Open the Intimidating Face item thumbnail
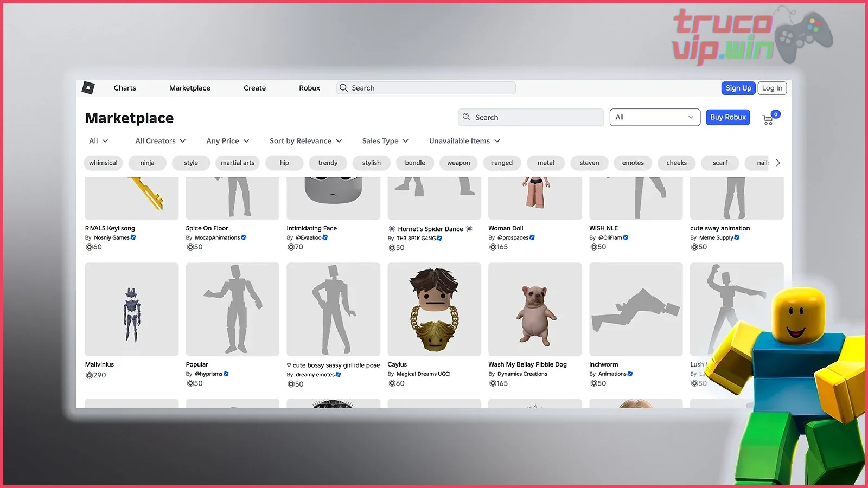Viewport: 868px width, 488px height. pos(334,198)
